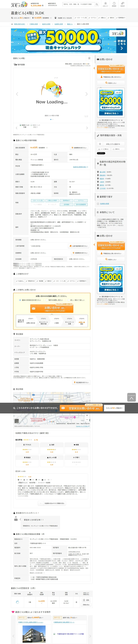The image size is (138, 644).
Task: Zoom out the map with the minus button
Action: 87,420
